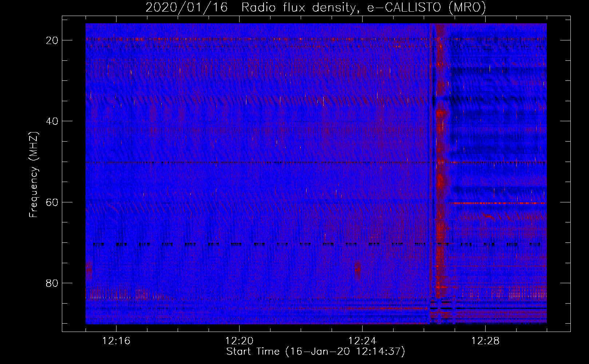This screenshot has width=589, height=364.
Task: Click the 'Start Time (16-Jan-20 12:14:37)' label
Action: point(316,352)
